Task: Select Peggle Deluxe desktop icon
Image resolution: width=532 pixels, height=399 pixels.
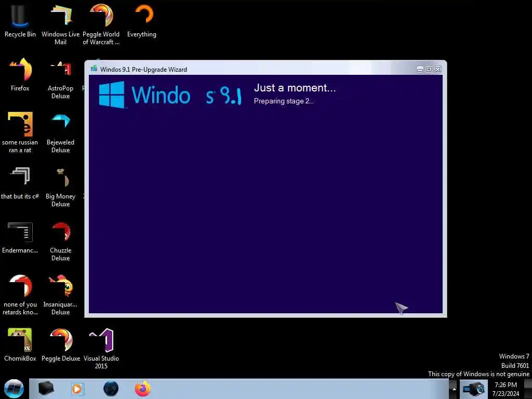Action: coord(60,344)
